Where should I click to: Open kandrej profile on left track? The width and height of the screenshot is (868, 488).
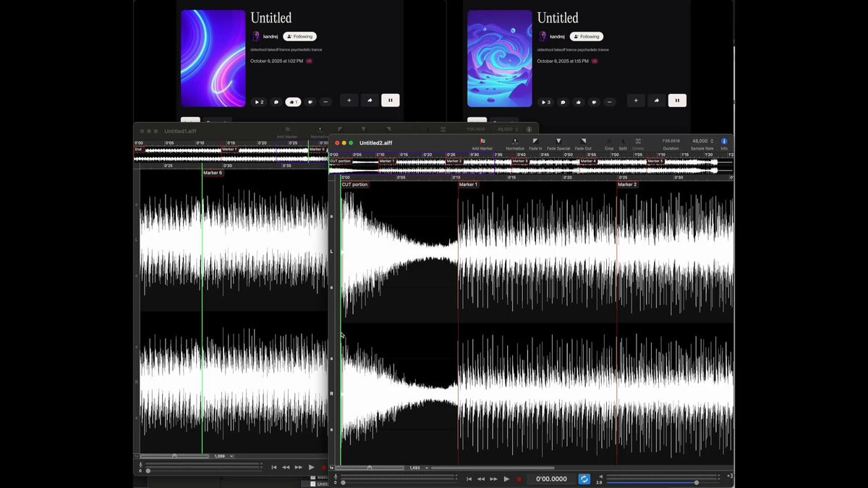tap(270, 36)
